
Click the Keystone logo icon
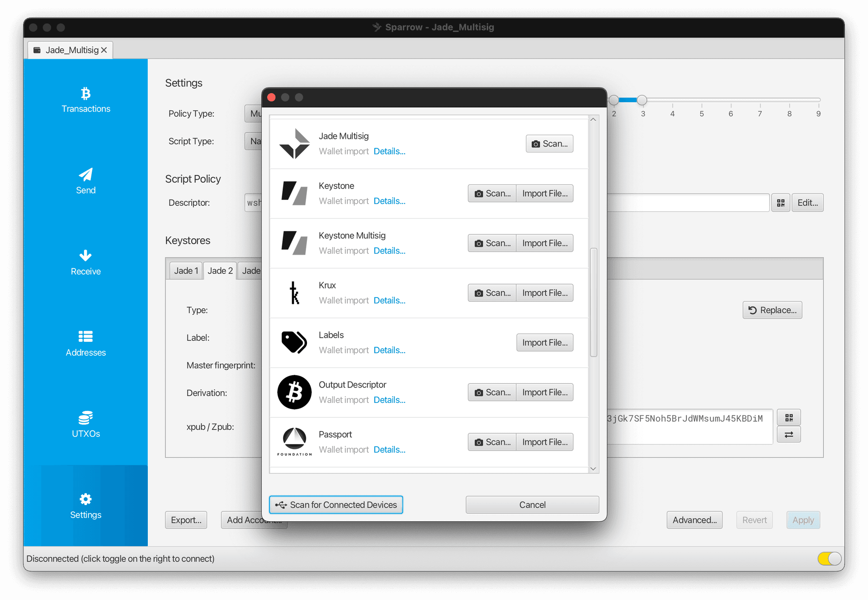point(294,194)
